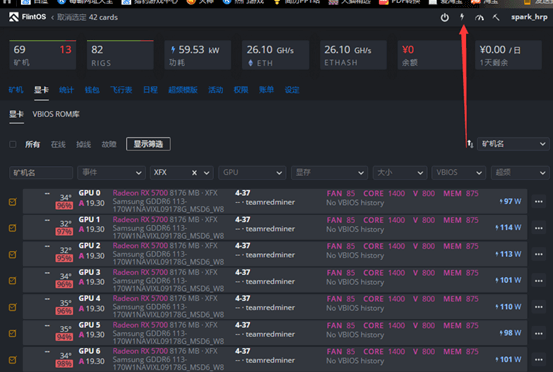Click the 26.10 GH/s ETH card
This screenshot has width=553, height=372.
[x=275, y=55]
